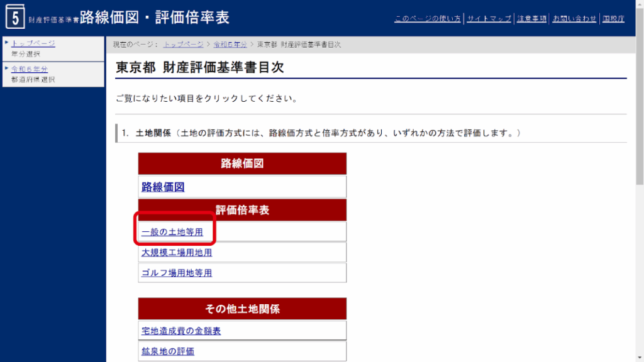
Task: Go to 注意事項 in the header
Action: (531, 18)
